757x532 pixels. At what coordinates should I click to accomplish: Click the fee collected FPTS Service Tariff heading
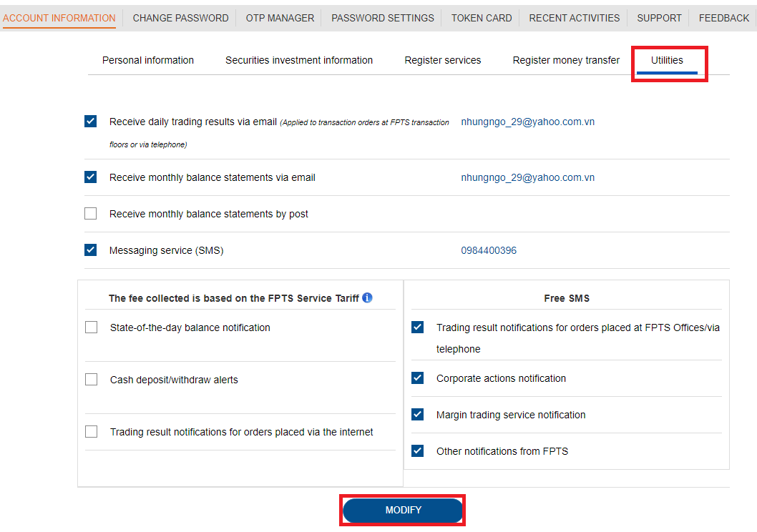pyautogui.click(x=234, y=298)
